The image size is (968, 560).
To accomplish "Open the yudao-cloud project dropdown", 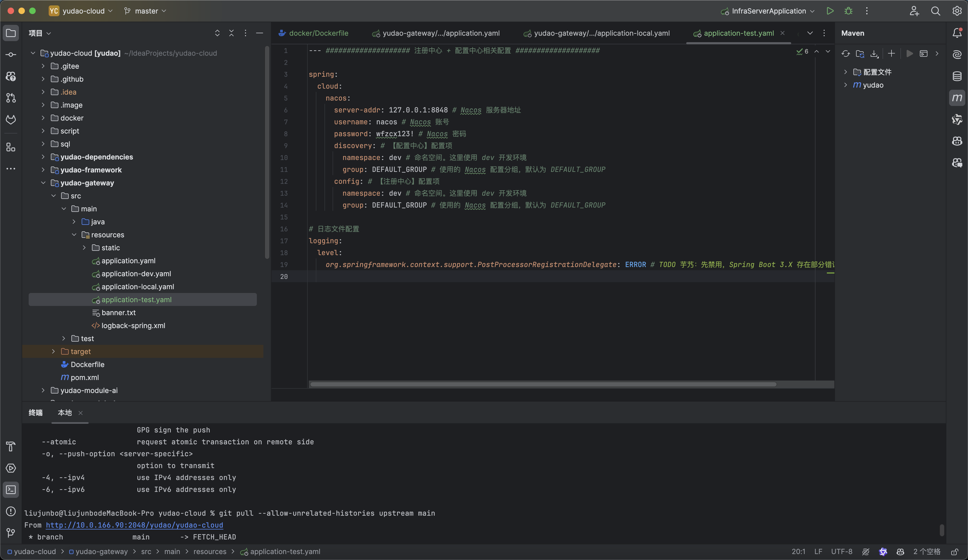I will [x=81, y=11].
